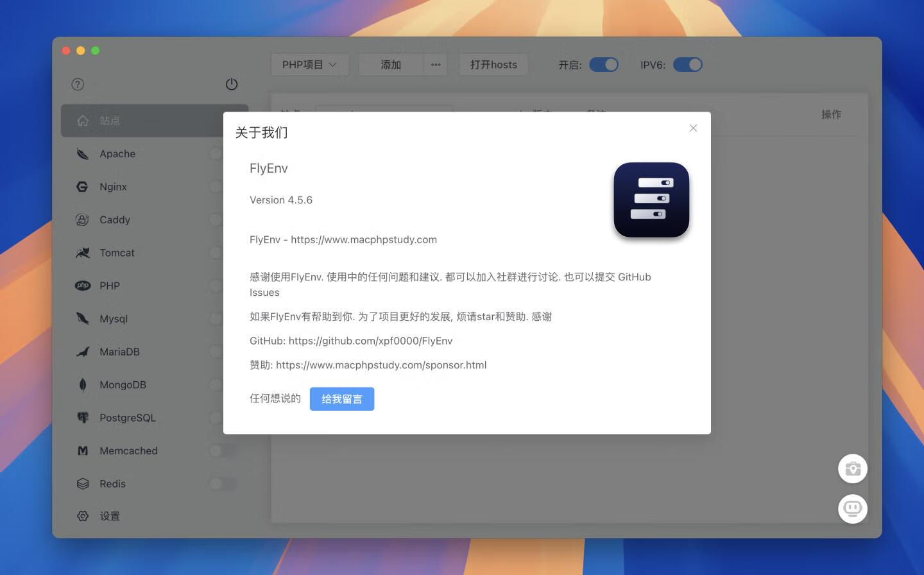
Task: Select the 站点 home icon
Action: [x=83, y=121]
